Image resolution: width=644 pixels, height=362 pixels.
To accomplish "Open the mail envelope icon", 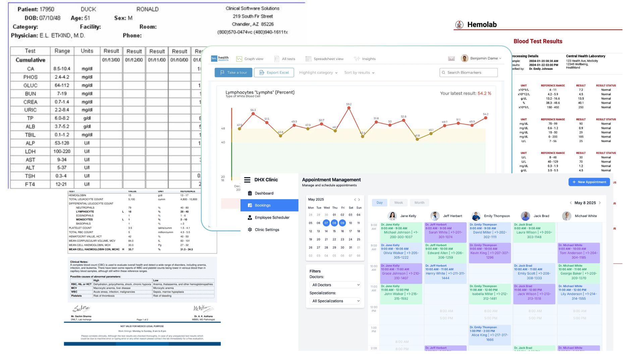I will 451,59.
